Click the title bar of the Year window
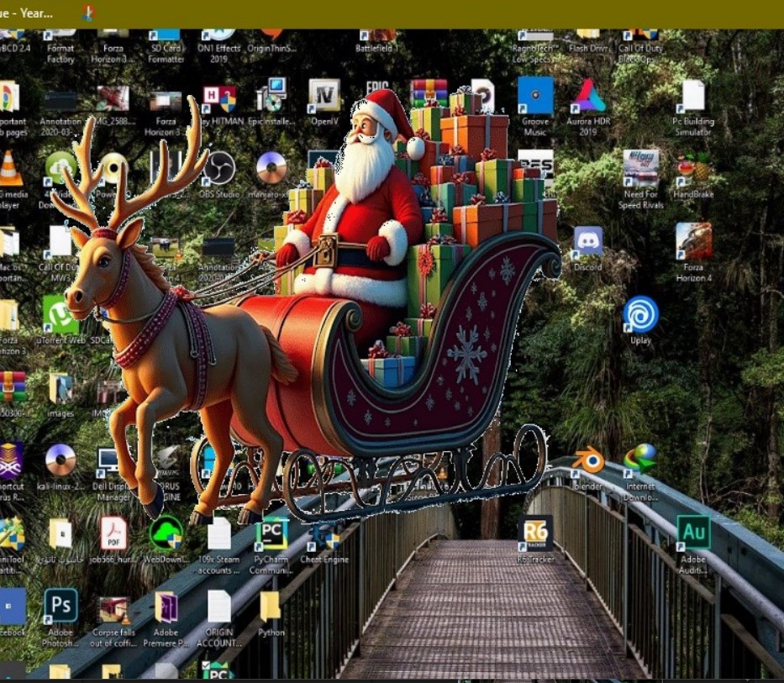The width and height of the screenshot is (784, 683). tap(34, 11)
